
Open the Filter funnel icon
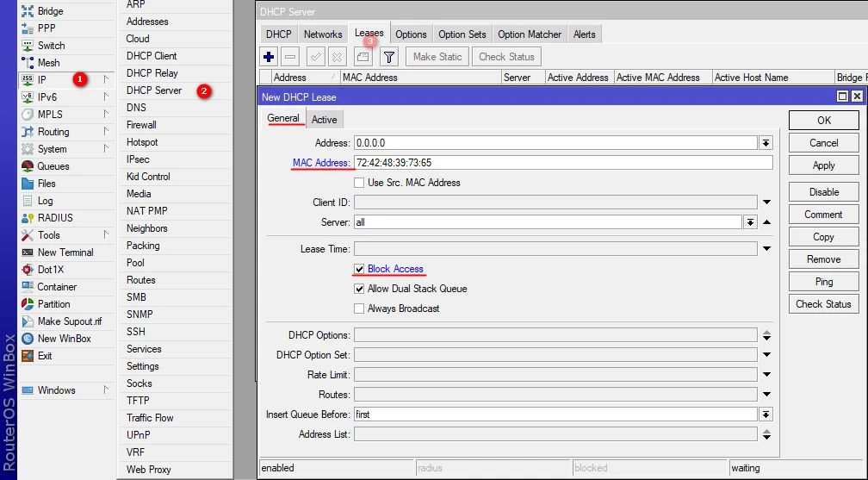[x=389, y=57]
